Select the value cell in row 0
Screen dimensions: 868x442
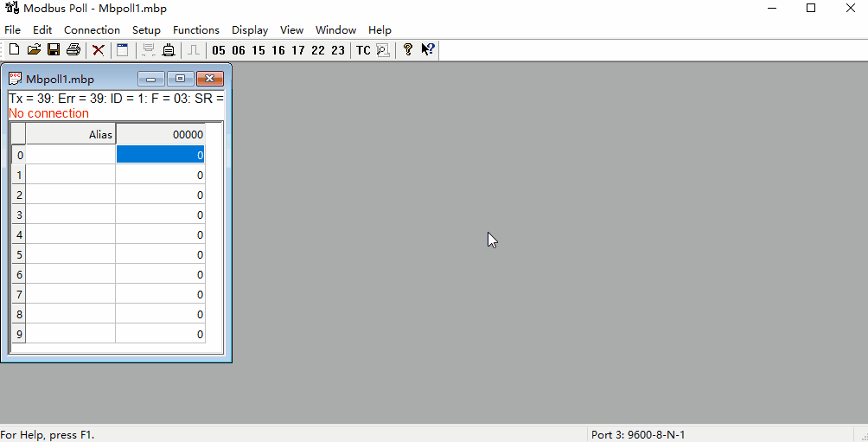(160, 155)
